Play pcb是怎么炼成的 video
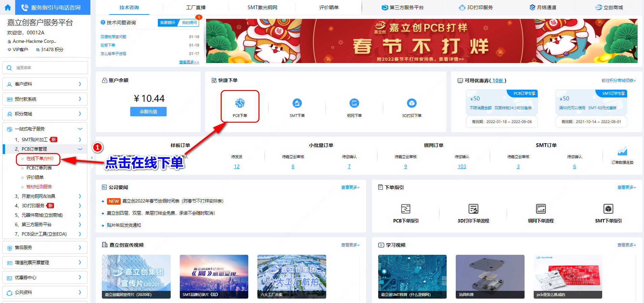 [x=568, y=277]
